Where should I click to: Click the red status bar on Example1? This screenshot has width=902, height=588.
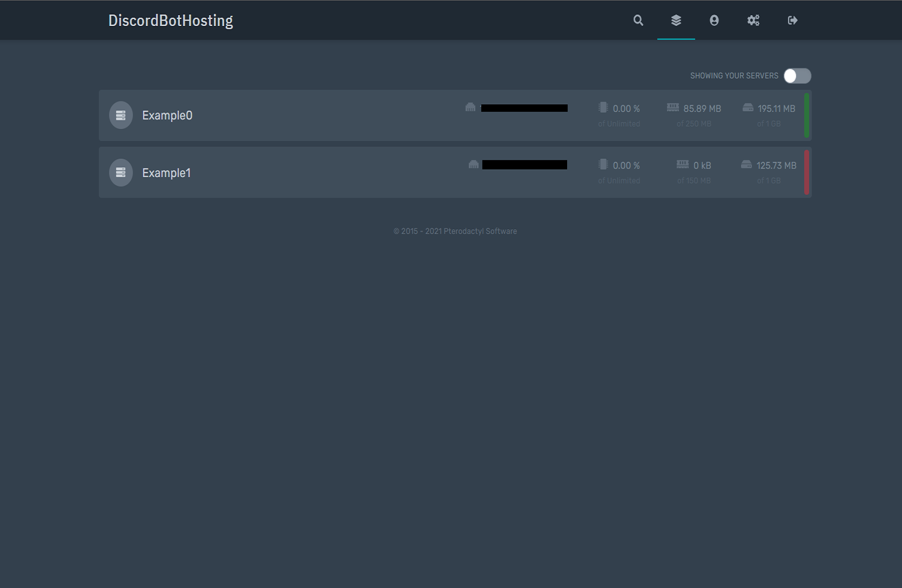[806, 172]
